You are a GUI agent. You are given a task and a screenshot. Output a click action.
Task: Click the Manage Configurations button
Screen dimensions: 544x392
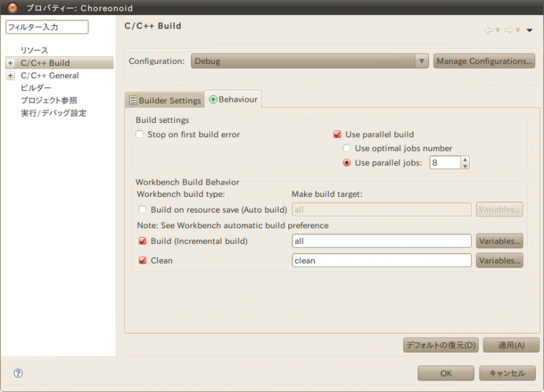[x=484, y=61]
